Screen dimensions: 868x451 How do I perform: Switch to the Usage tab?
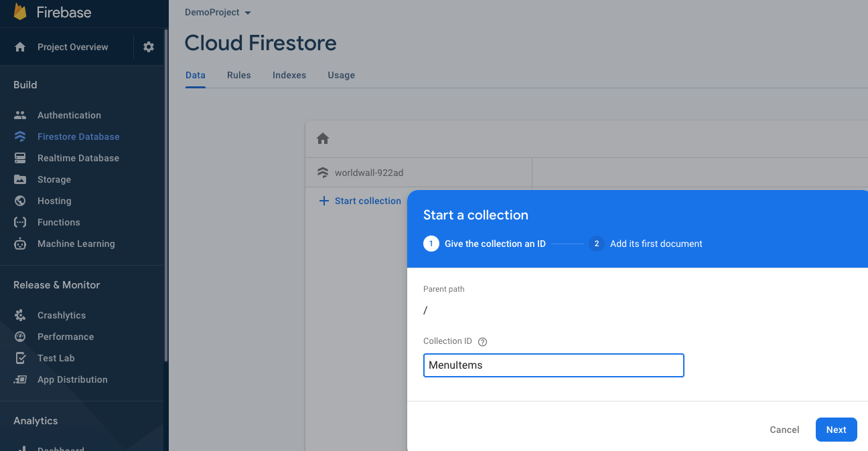[342, 75]
